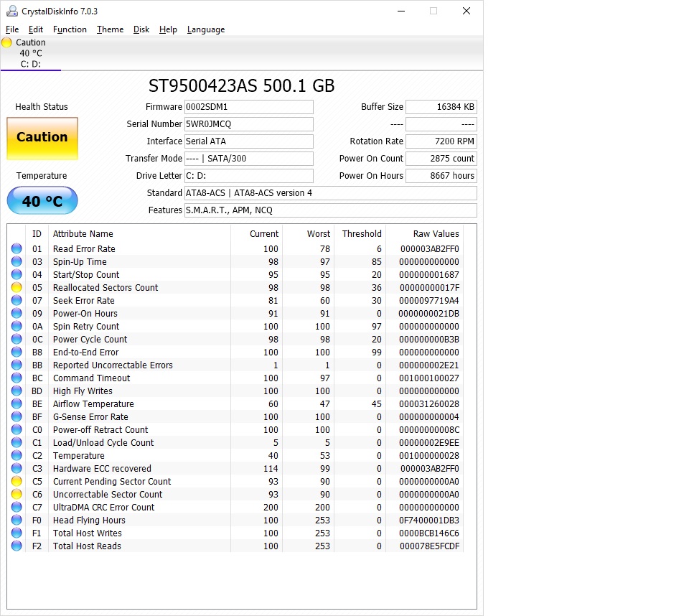Click status circle for End-to-End Error
The height and width of the screenshot is (616, 689).
coord(17,352)
